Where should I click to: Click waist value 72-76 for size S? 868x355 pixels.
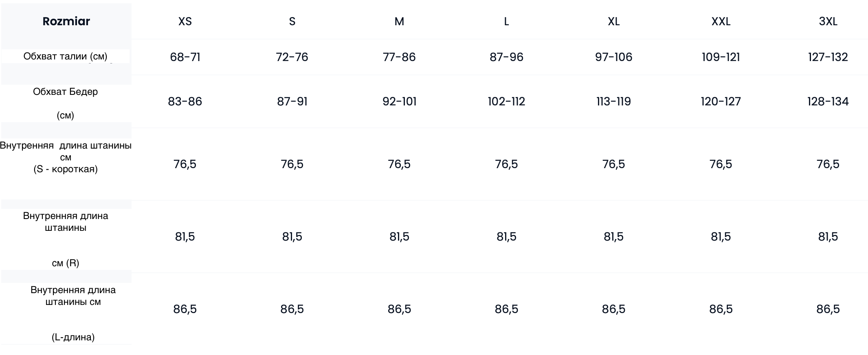[x=292, y=57]
